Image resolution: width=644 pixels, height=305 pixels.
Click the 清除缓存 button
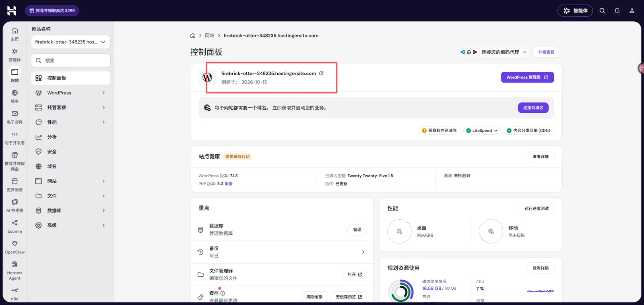point(314,297)
